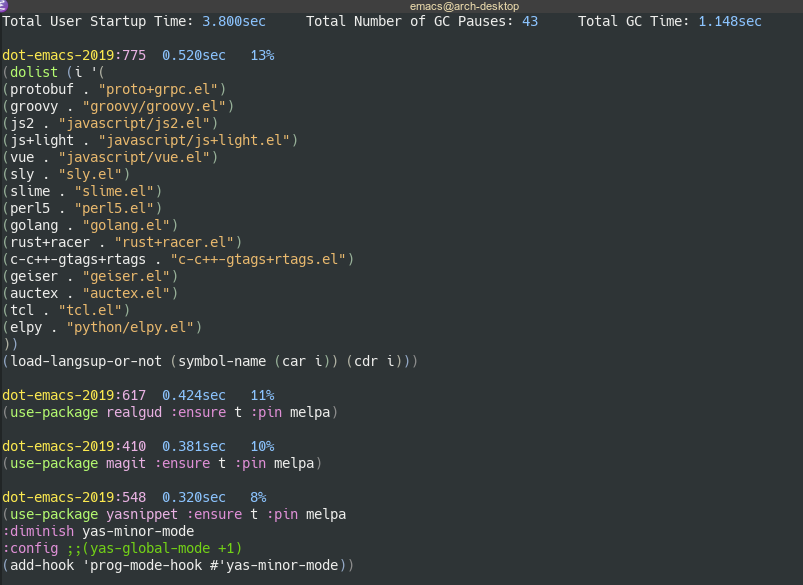Select the "groovy/groovy.el" filename string

click(165, 105)
